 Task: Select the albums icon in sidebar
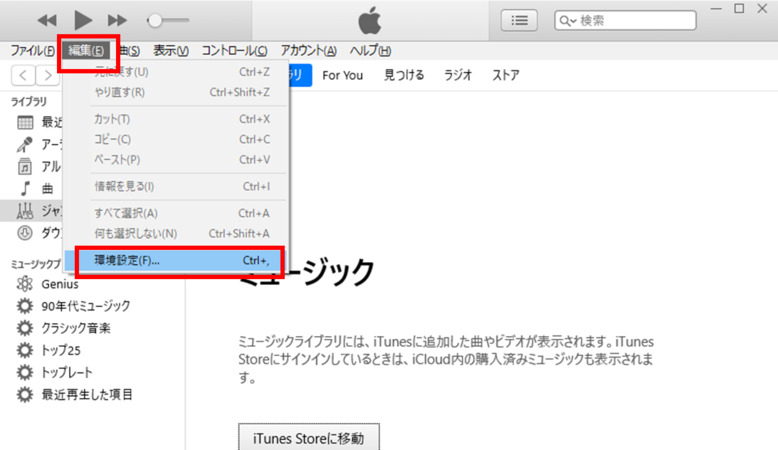click(25, 166)
